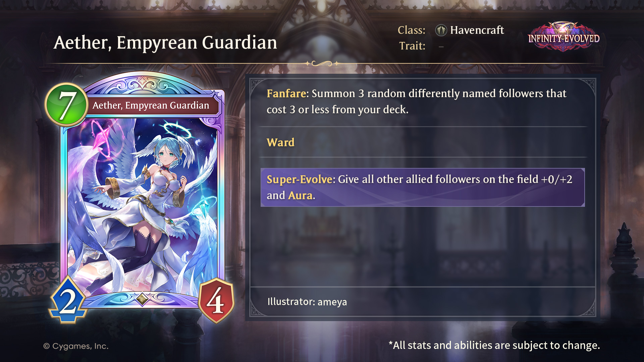The height and width of the screenshot is (362, 644).
Task: Click the diamond gem on the card's bottom frame
Action: point(142,298)
